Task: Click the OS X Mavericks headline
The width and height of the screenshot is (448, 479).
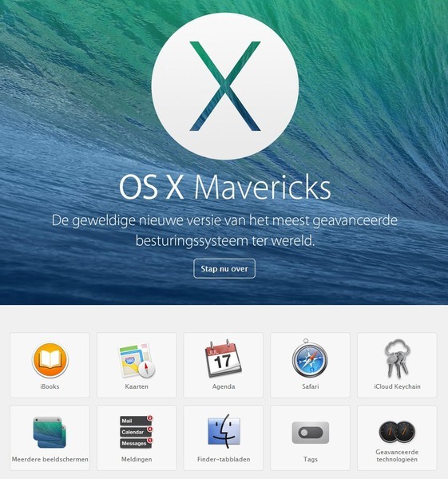Action: pos(225,187)
